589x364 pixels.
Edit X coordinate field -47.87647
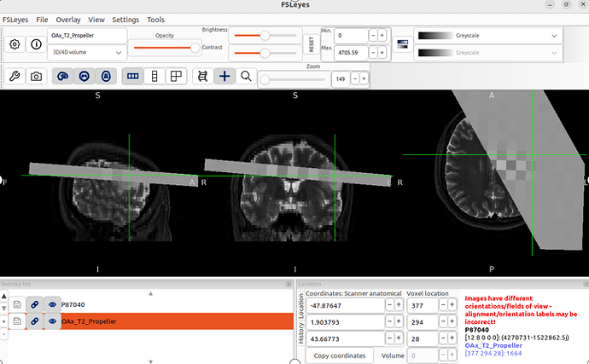click(345, 305)
